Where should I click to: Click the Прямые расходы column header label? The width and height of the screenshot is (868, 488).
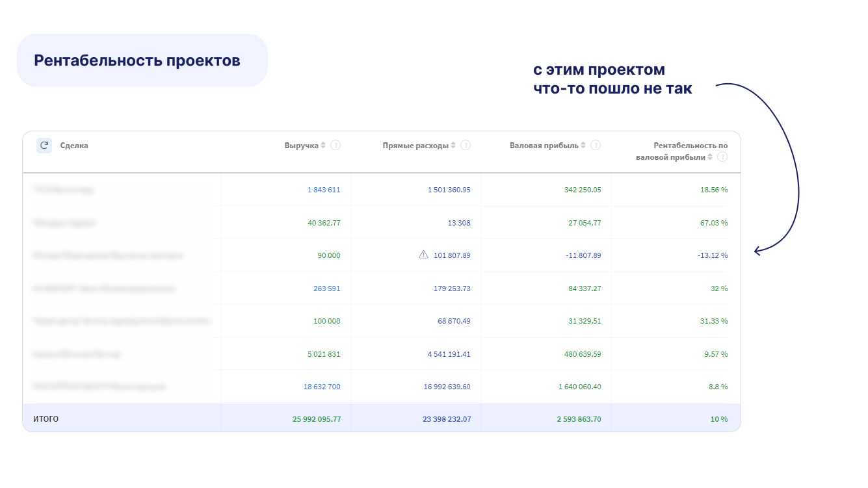pyautogui.click(x=415, y=146)
